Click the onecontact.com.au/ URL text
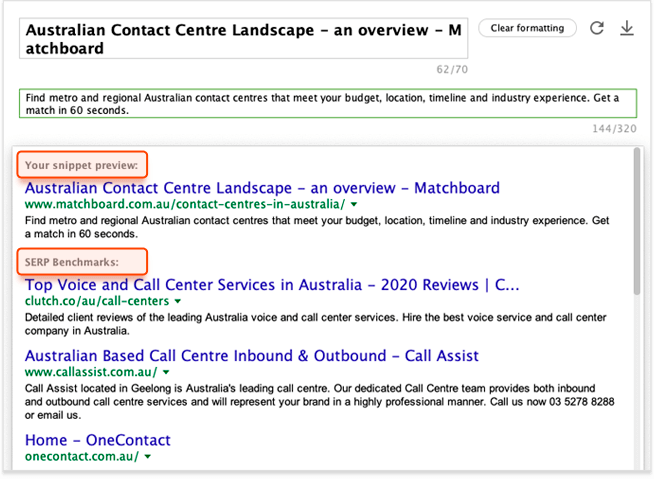Screen dimensions: 654x479 pos(82,456)
